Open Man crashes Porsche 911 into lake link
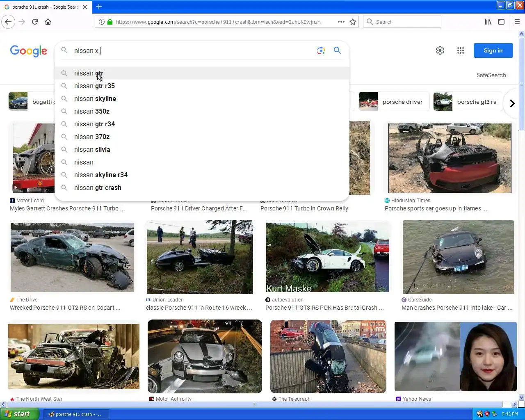 click(x=457, y=308)
